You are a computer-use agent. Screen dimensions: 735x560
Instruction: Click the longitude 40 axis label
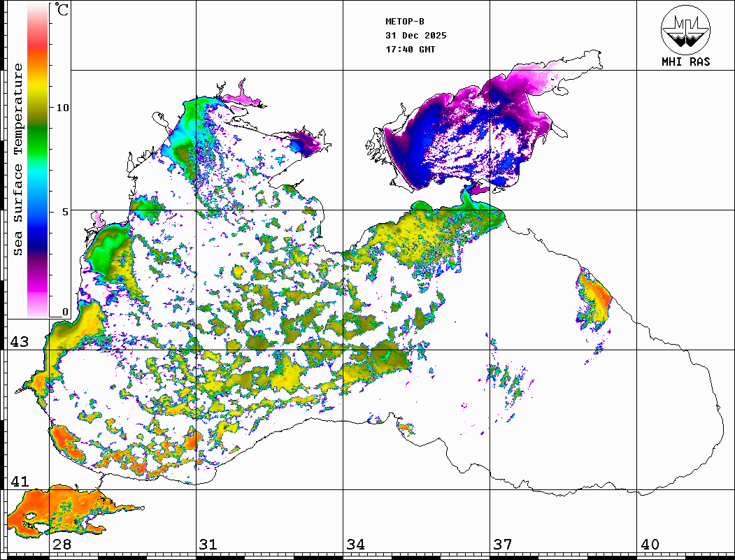[x=650, y=545]
